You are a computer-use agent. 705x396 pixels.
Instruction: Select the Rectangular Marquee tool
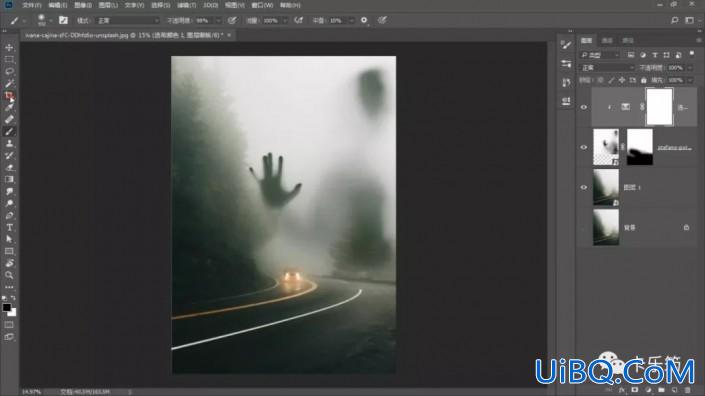coord(9,59)
